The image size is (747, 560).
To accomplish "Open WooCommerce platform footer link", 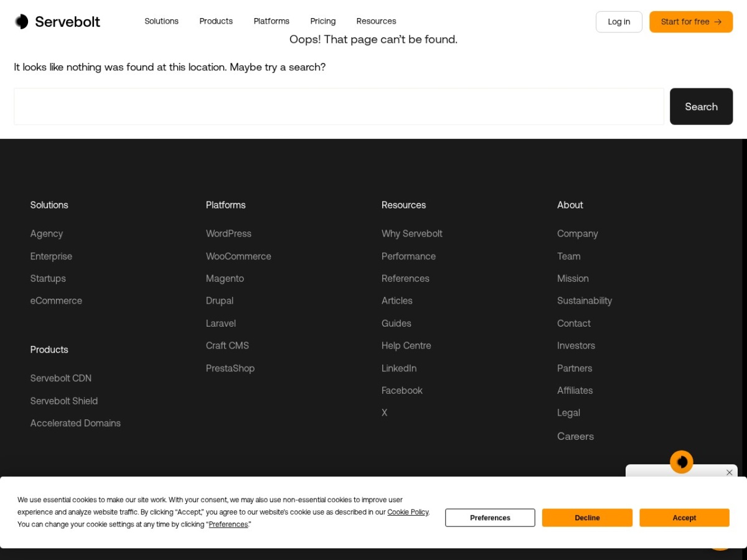I will [x=238, y=256].
